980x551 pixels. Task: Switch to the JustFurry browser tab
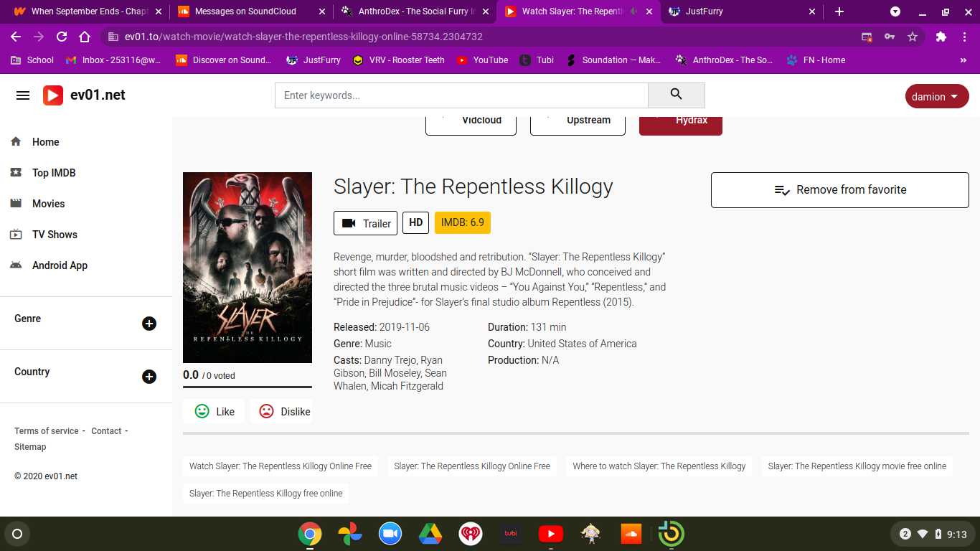click(742, 11)
